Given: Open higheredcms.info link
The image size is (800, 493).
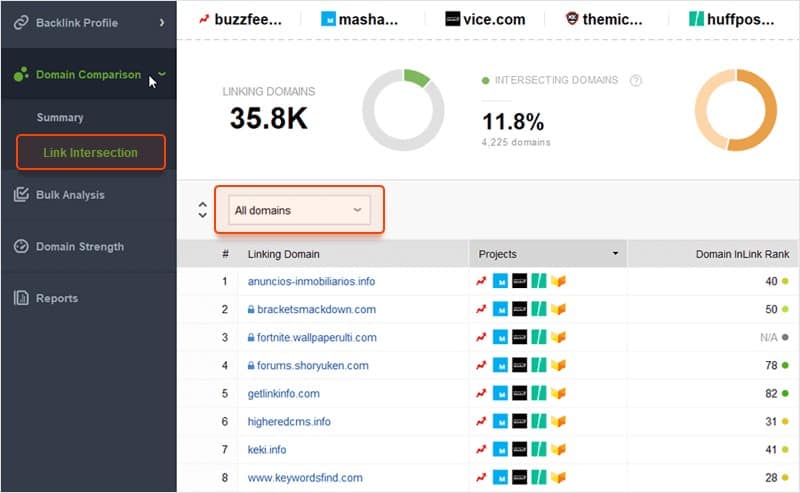Looking at the screenshot, I should coord(289,422).
